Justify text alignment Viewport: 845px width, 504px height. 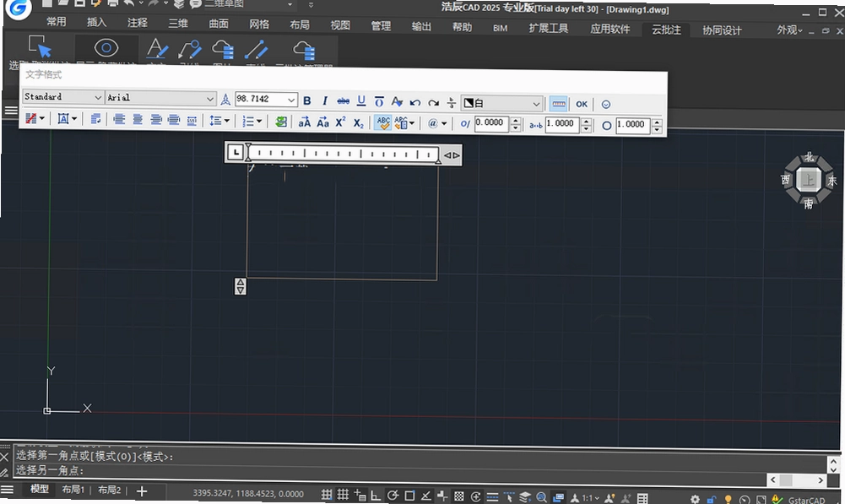tap(174, 120)
